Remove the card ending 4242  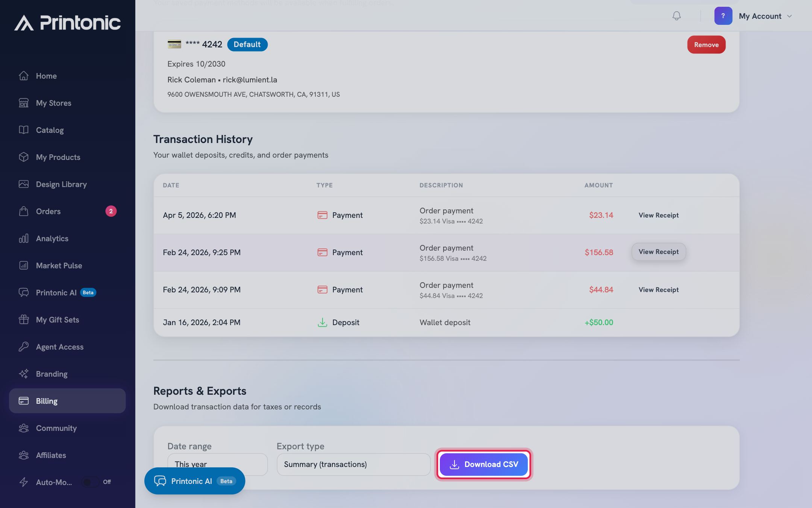[x=706, y=44]
